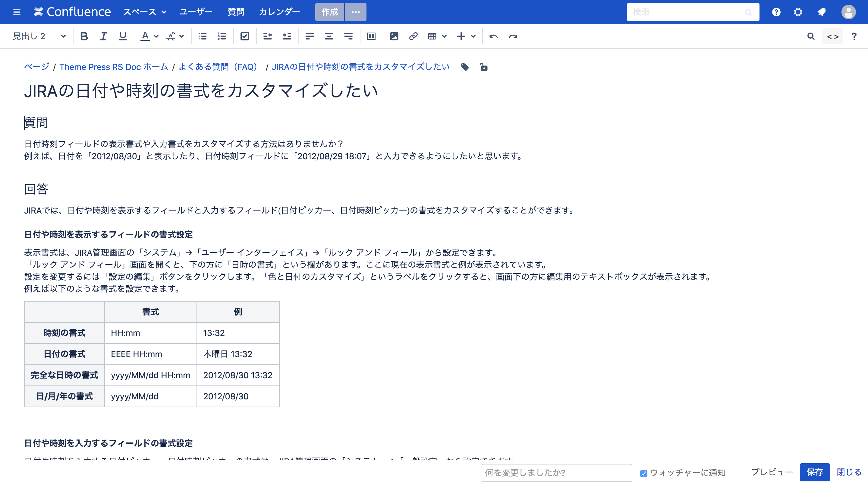
Task: Open the administration gear menu
Action: coord(798,12)
